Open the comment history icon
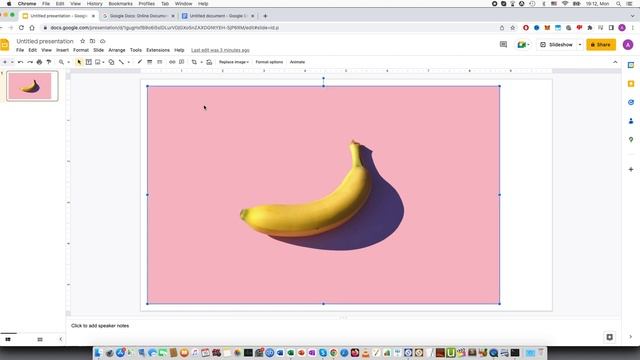The height and width of the screenshot is (360, 640). (503, 44)
